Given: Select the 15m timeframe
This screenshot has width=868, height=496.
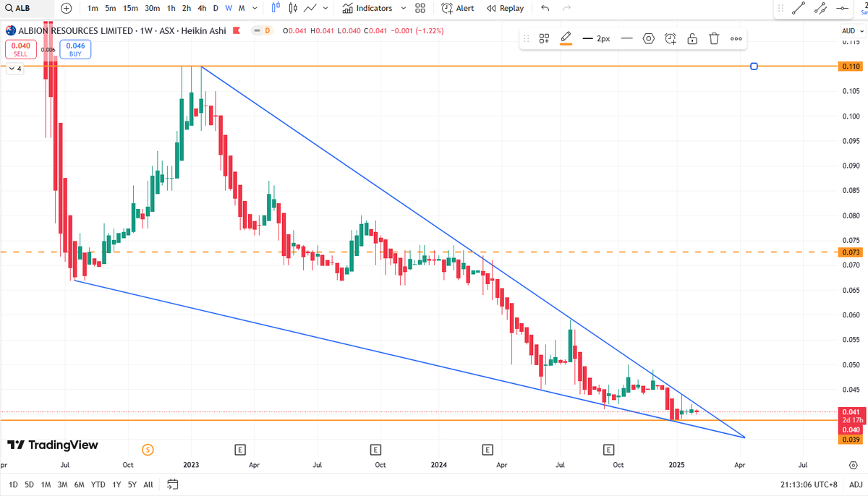Looking at the screenshot, I should [130, 8].
